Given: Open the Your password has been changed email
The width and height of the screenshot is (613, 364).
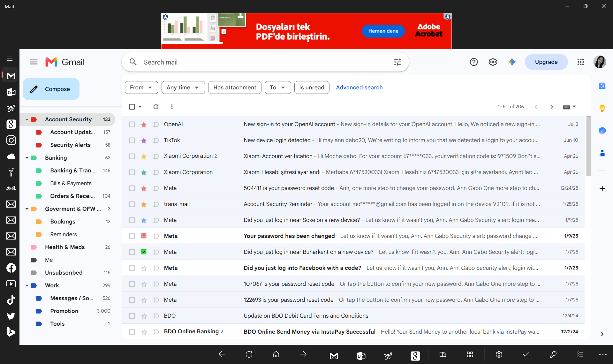Looking at the screenshot, I should tap(353, 236).
